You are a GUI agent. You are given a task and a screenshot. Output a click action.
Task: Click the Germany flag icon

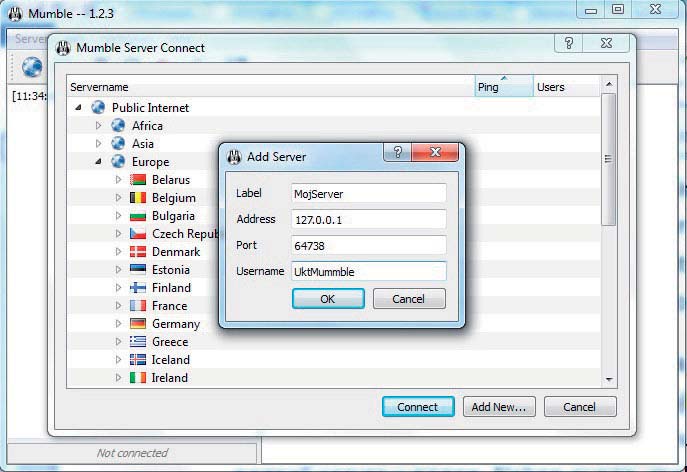click(138, 323)
